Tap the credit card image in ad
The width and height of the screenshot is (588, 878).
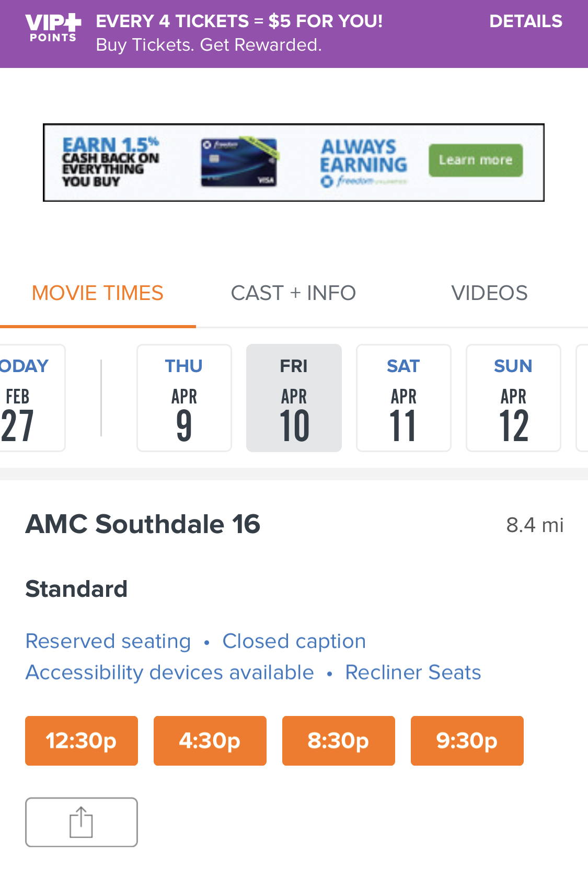[239, 163]
